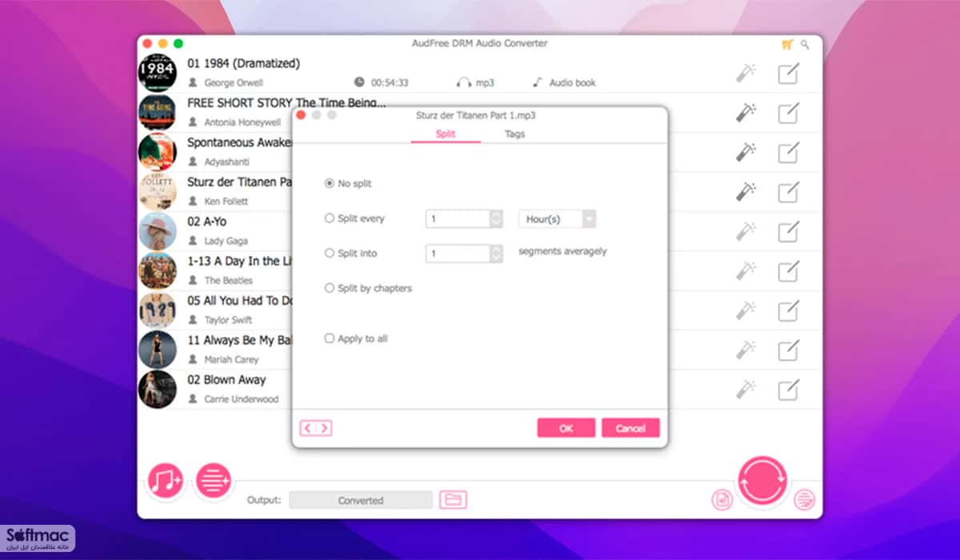Switch to the Tags tab
The image size is (960, 560).
[514, 134]
